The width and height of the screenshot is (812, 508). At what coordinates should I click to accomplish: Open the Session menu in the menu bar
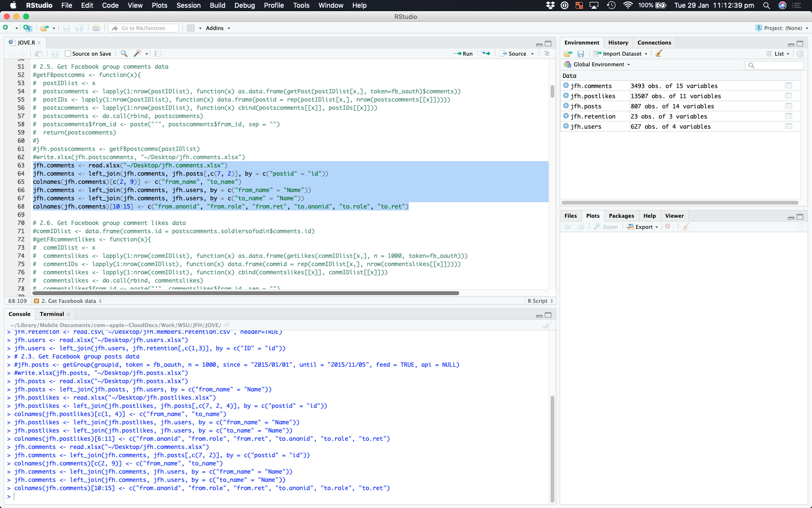188,5
